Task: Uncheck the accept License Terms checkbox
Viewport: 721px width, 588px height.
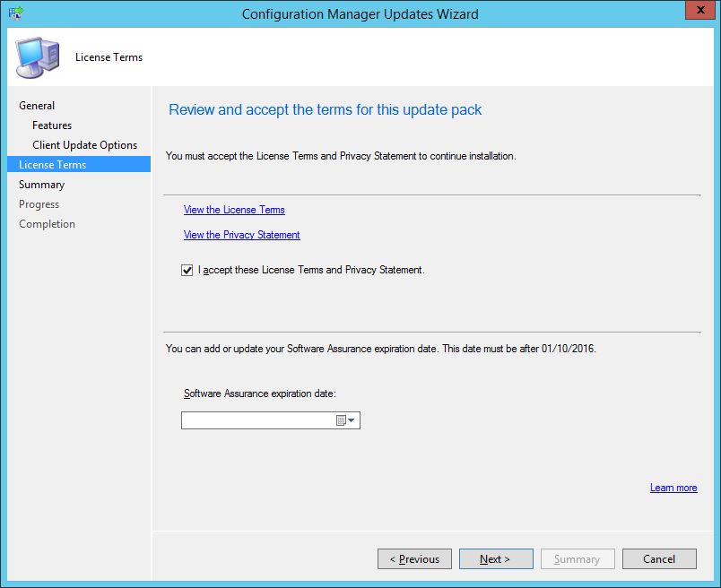Action: coord(187,270)
